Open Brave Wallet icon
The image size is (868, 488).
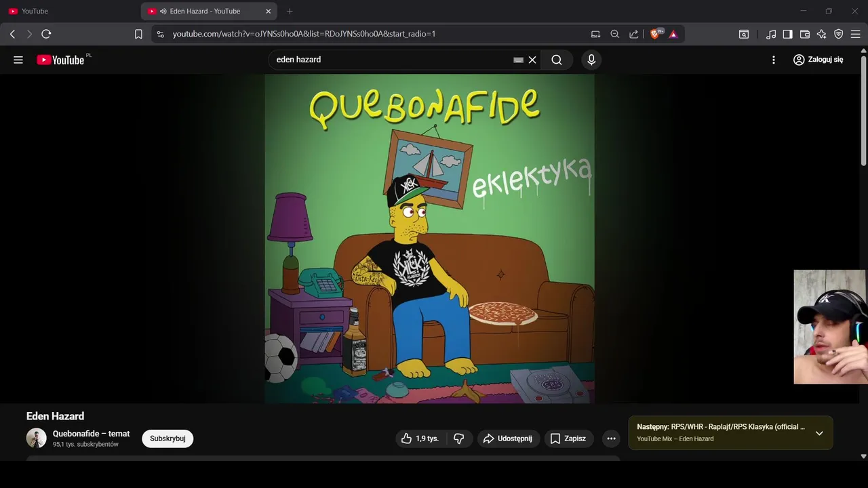pyautogui.click(x=805, y=34)
